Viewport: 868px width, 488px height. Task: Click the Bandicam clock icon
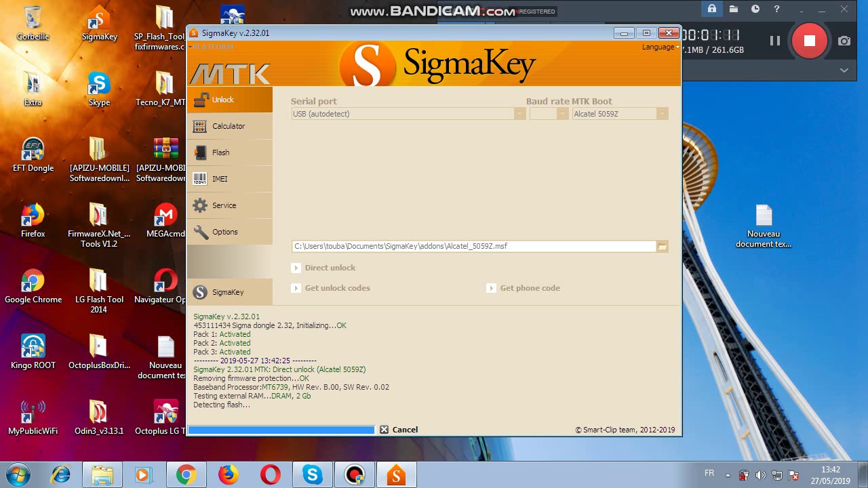tap(755, 9)
